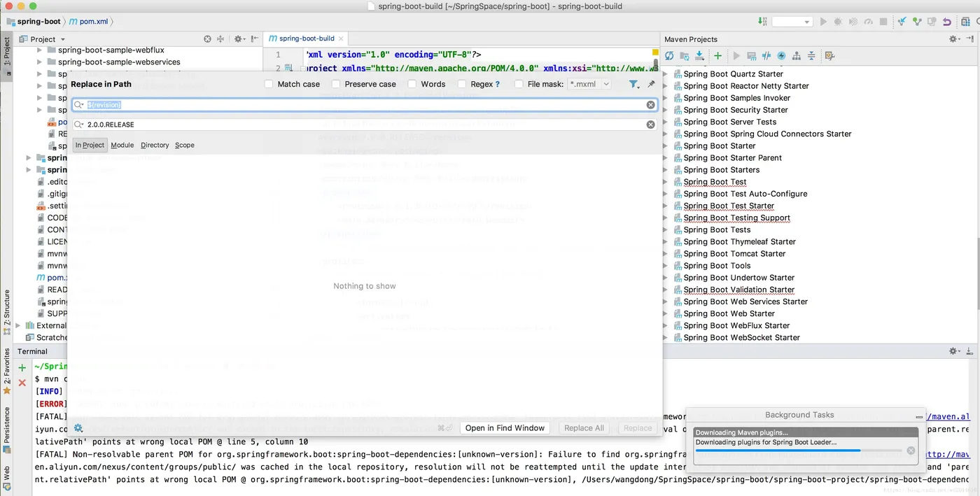Viewport: 980px width, 496px height.
Task: Enable Preserve case checkbox
Action: click(x=336, y=84)
